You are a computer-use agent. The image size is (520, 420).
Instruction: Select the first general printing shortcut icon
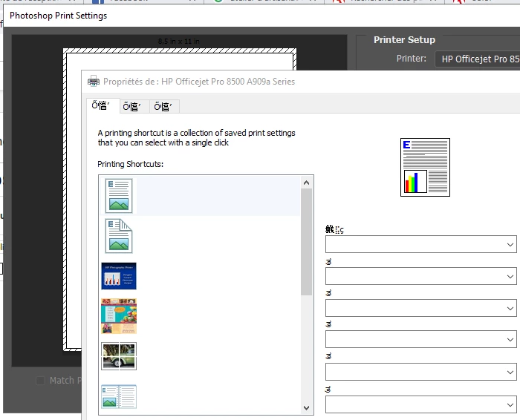[119, 196]
